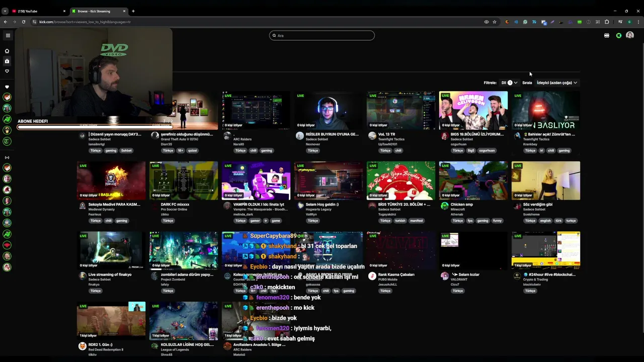Go back with the browser back arrow
The height and width of the screenshot is (362, 644).
click(x=5, y=22)
